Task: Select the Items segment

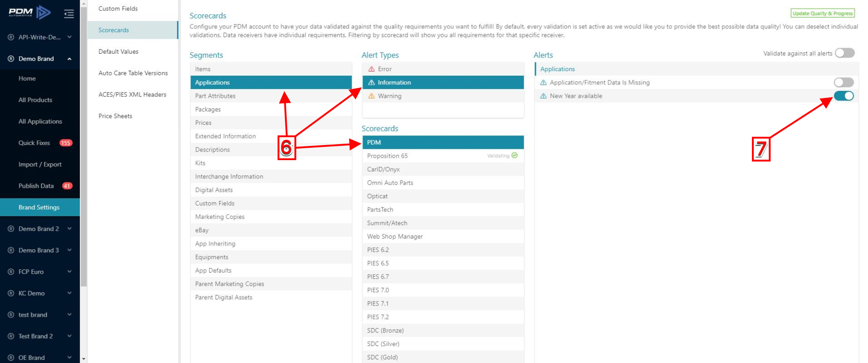Action: (271, 69)
